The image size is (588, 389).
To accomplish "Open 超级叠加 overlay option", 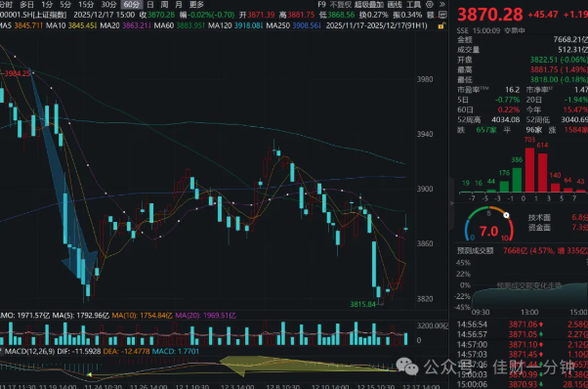I will [369, 5].
